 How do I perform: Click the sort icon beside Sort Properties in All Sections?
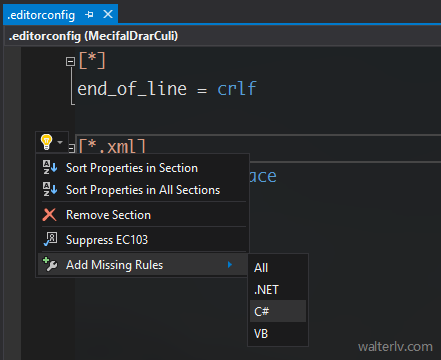[x=50, y=189]
